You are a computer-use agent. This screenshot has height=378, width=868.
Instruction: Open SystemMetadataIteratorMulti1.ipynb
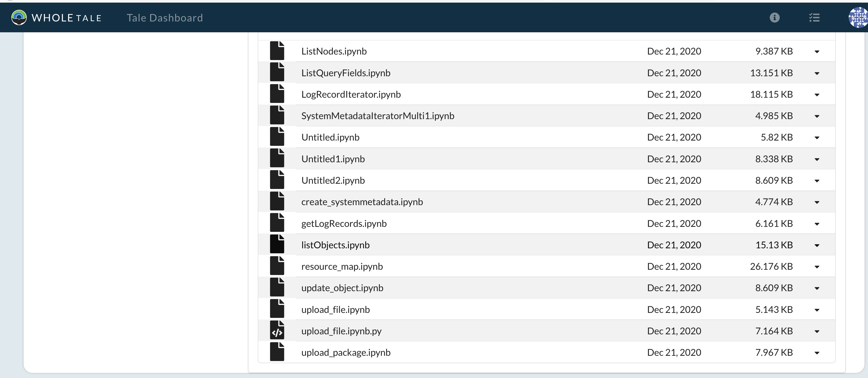click(377, 116)
